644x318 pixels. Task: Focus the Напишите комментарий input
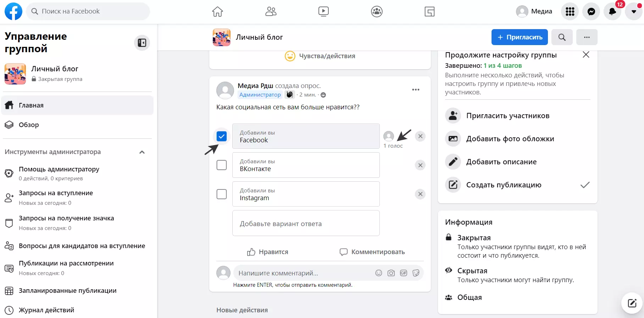click(x=303, y=273)
